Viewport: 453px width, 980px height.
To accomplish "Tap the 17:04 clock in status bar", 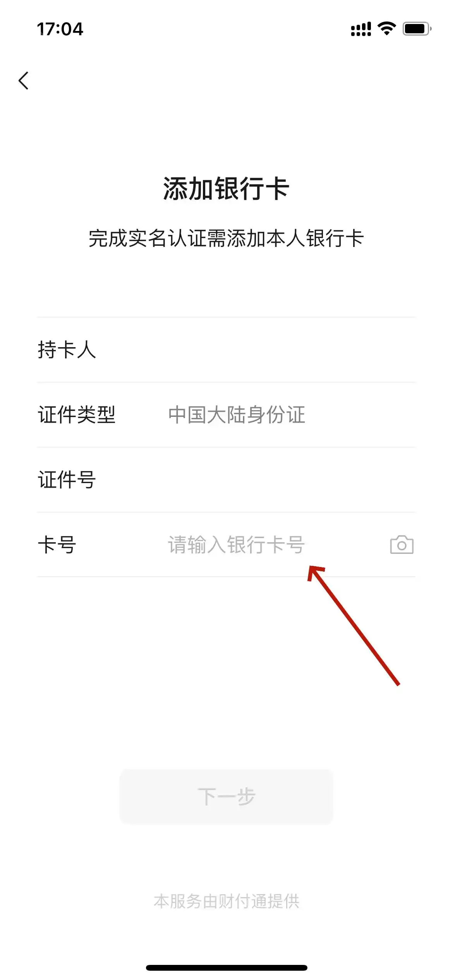I will (60, 29).
